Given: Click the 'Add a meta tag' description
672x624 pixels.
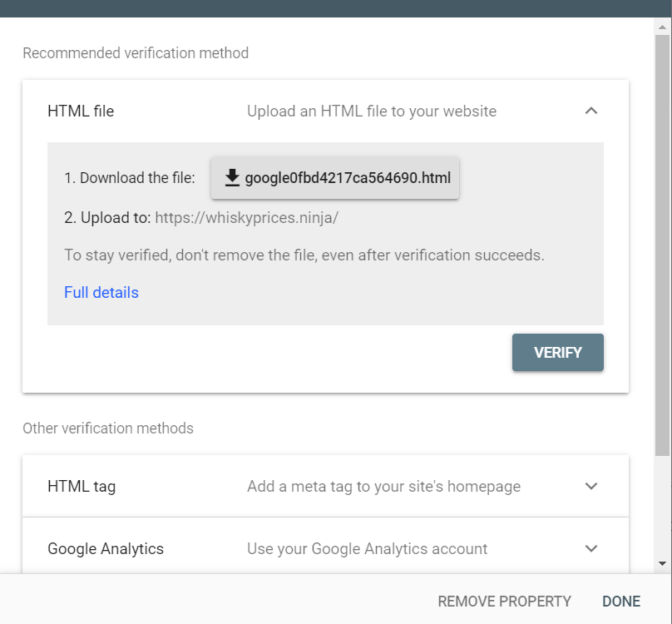Looking at the screenshot, I should [x=383, y=486].
